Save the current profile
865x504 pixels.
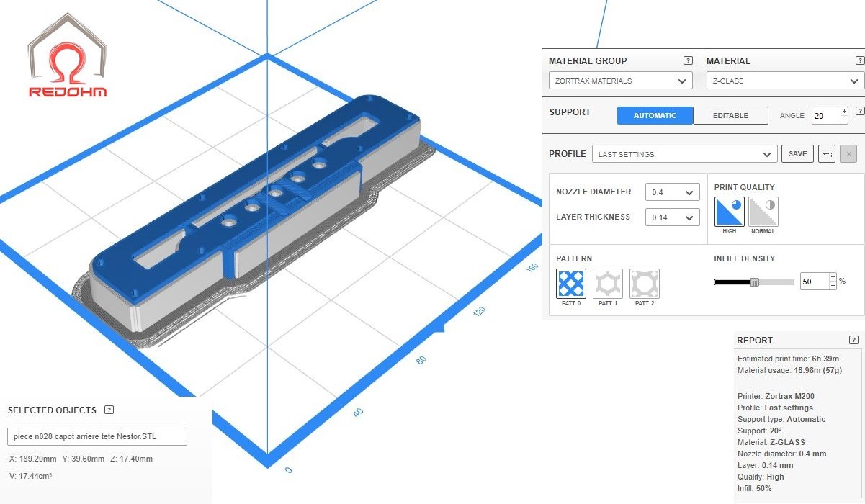pos(797,154)
